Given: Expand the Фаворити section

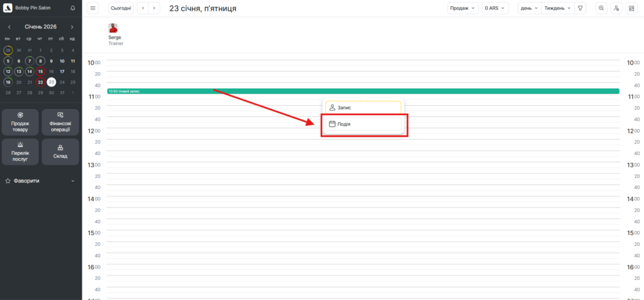Looking at the screenshot, I should pyautogui.click(x=40, y=181).
